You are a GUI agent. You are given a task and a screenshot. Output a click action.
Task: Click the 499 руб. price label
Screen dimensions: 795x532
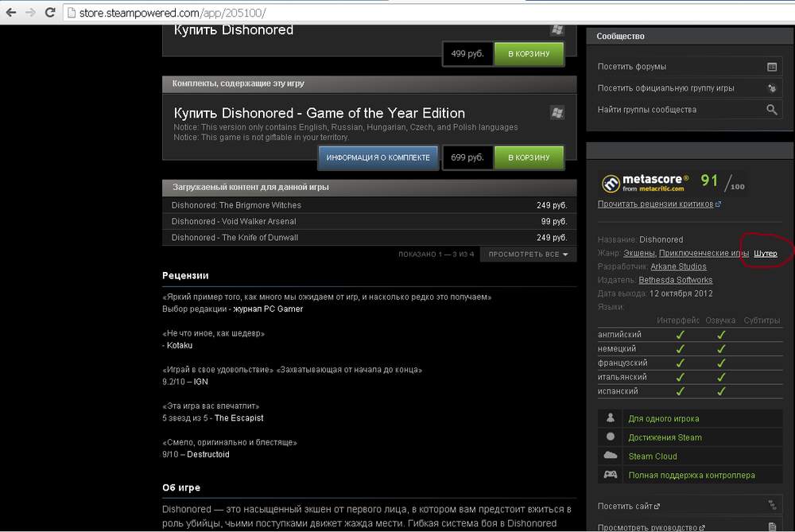point(467,54)
